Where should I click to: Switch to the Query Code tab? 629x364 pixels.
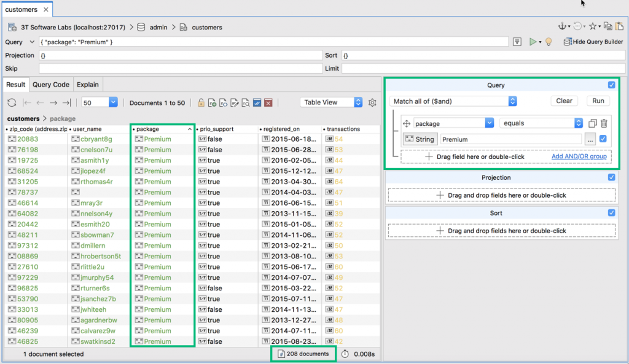(51, 85)
